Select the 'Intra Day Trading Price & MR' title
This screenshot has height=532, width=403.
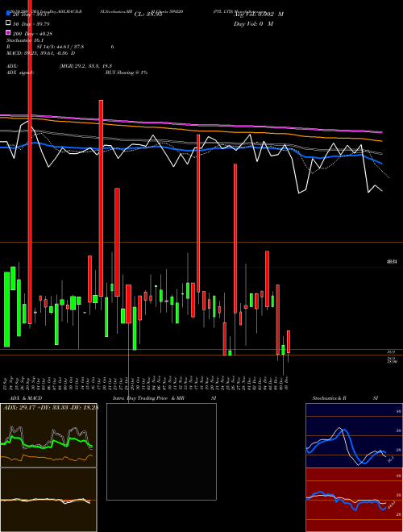point(148,398)
